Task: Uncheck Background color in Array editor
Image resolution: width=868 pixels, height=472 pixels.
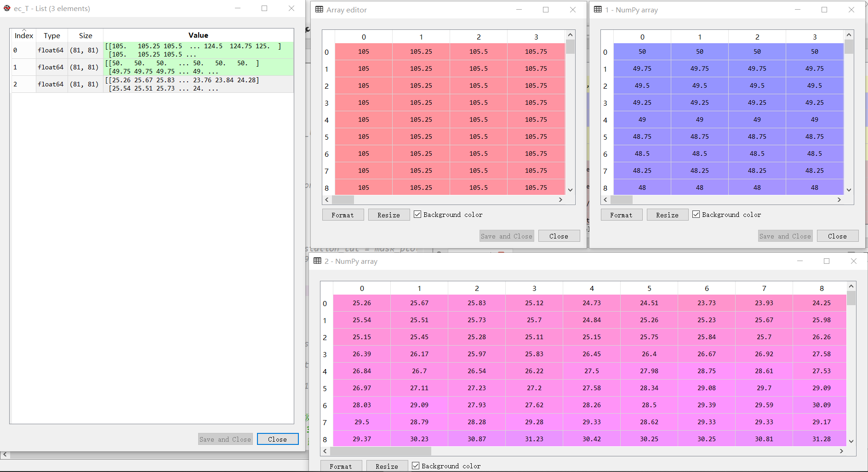Action: coord(417,214)
